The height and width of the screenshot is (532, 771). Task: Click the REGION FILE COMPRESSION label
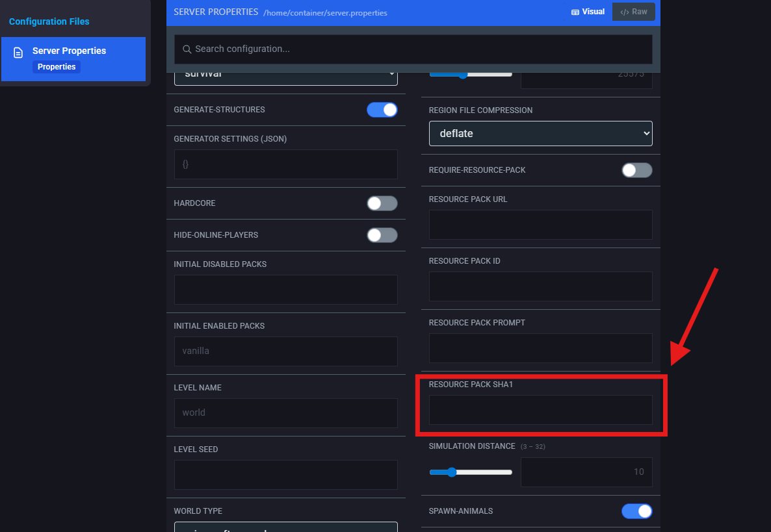pyautogui.click(x=480, y=110)
